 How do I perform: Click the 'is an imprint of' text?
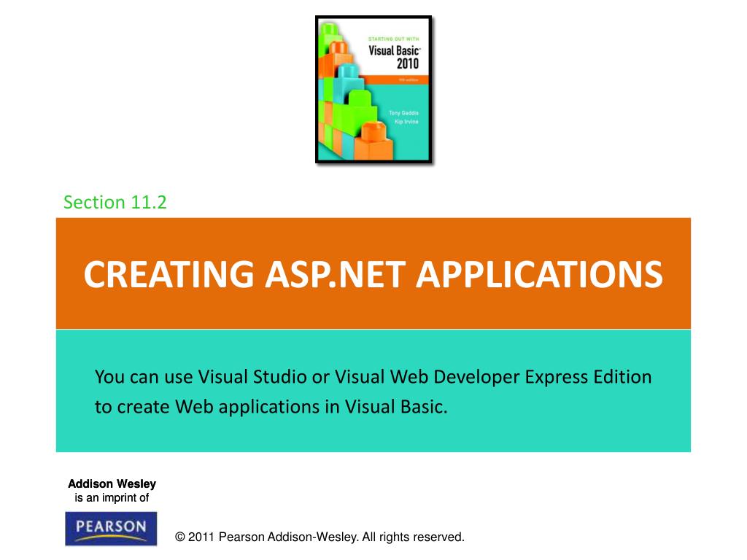tap(112, 498)
